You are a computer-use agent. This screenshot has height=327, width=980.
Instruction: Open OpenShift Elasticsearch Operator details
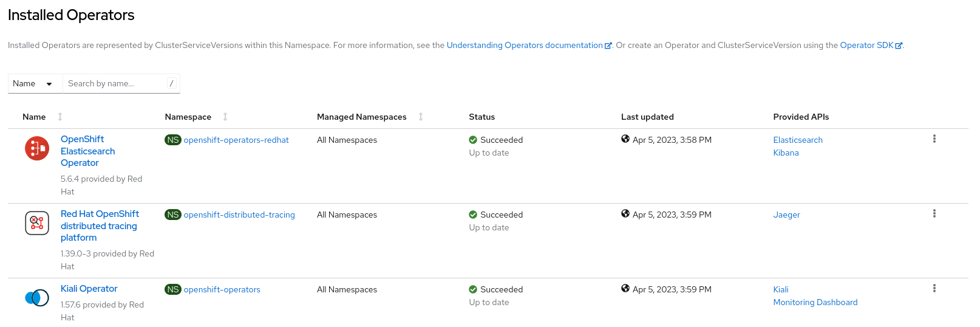(87, 151)
